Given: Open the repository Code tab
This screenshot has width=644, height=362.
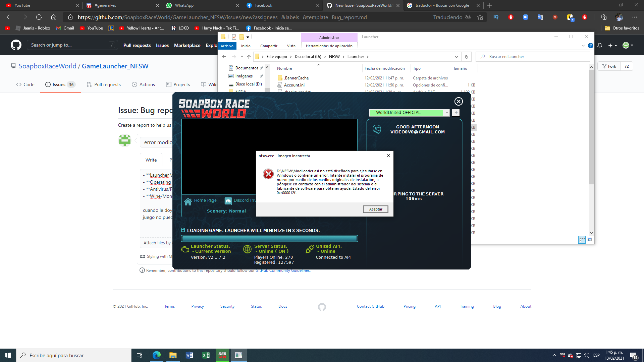Looking at the screenshot, I should click(25, 84).
